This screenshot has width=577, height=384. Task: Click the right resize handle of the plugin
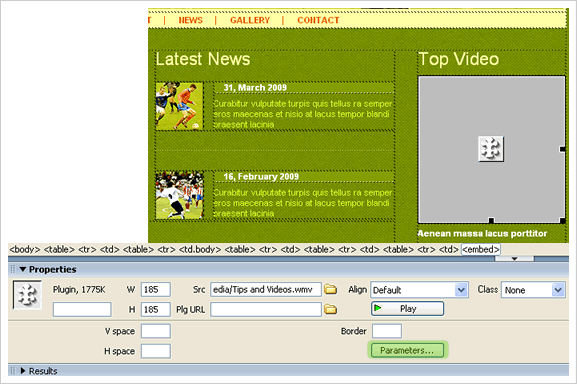[x=562, y=149]
